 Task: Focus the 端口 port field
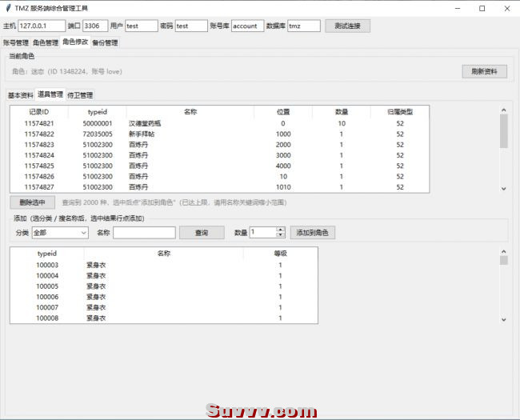pos(95,26)
